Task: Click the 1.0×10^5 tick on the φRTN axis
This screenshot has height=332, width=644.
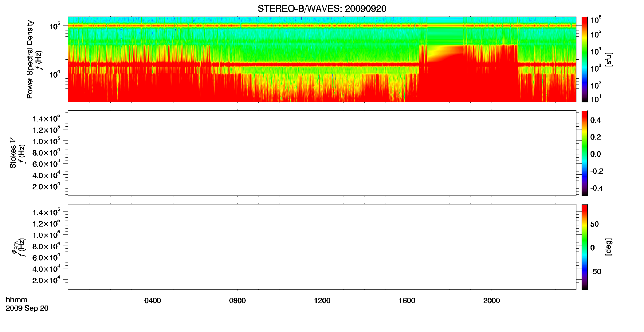Action: (x=46, y=235)
